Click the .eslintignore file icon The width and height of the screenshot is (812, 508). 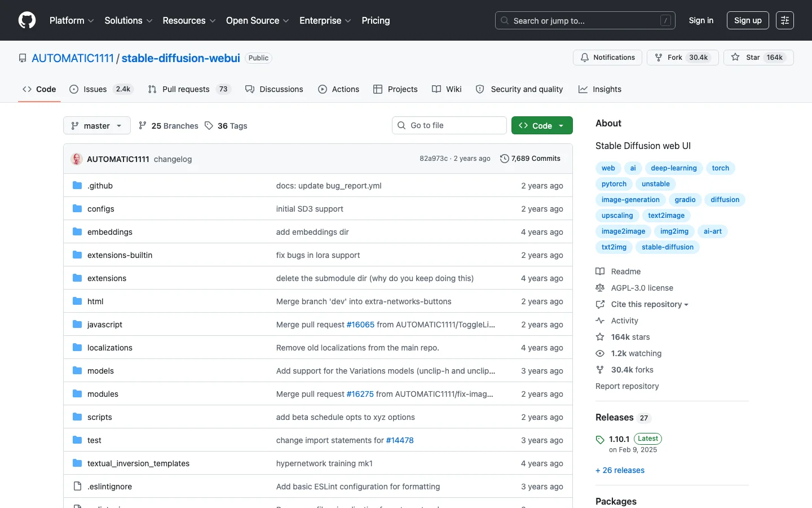[77, 486]
